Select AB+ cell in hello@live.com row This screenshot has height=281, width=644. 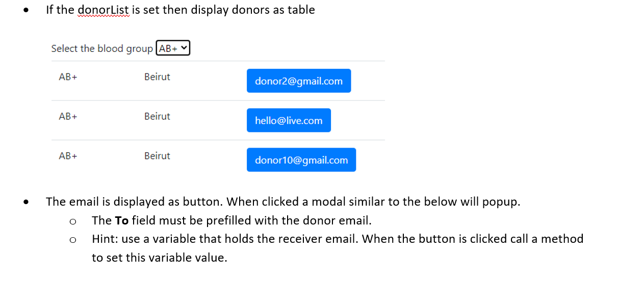[68, 117]
